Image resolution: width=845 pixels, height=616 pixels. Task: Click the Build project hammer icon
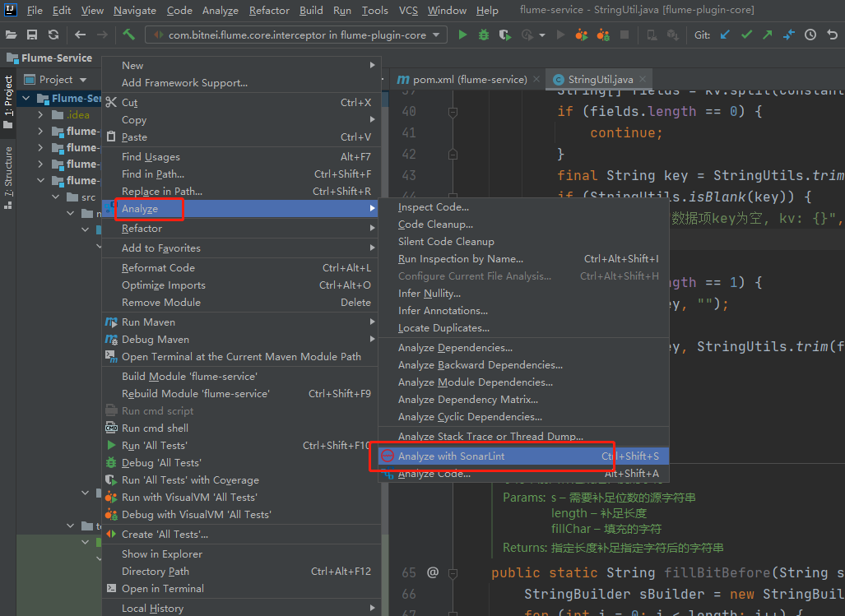[129, 35]
